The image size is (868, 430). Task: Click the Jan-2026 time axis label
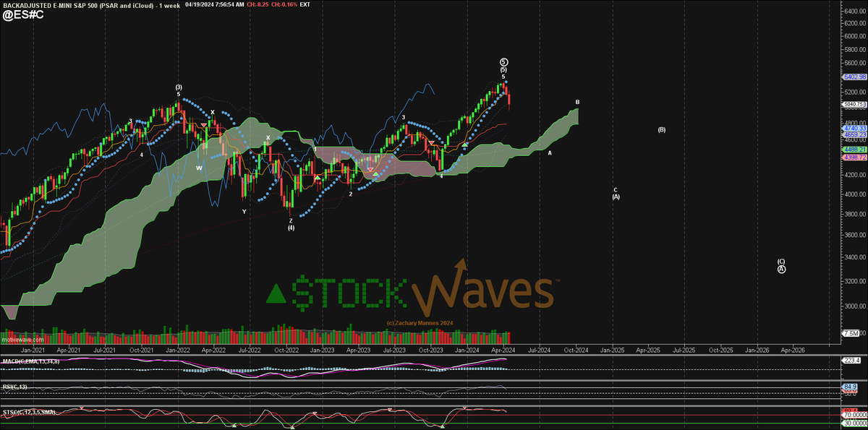pyautogui.click(x=757, y=349)
